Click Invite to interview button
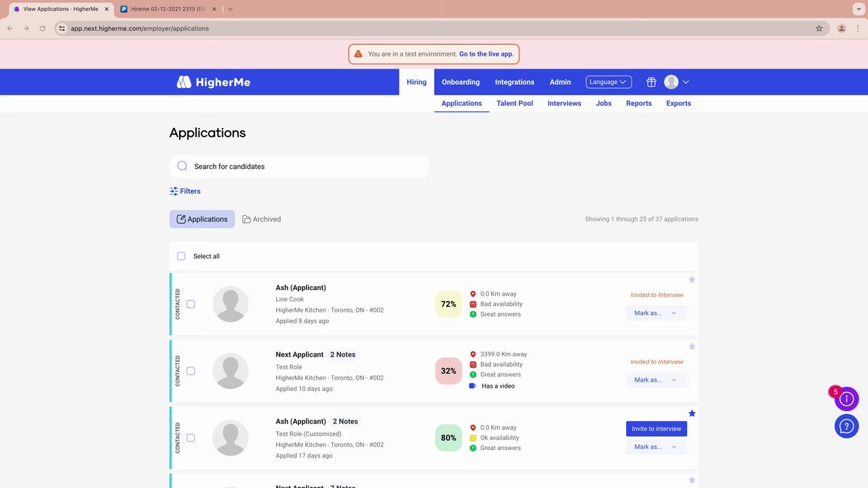The height and width of the screenshot is (488, 868). (x=656, y=428)
